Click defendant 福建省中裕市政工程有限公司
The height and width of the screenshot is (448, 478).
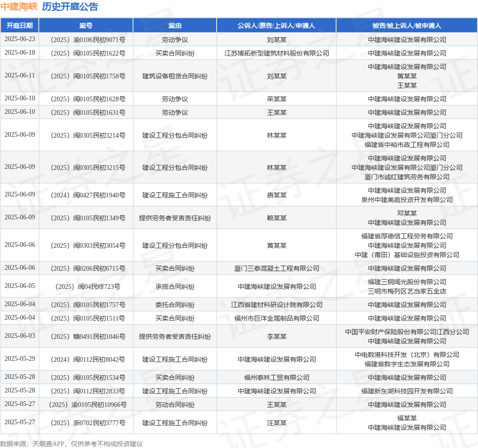pyautogui.click(x=407, y=145)
